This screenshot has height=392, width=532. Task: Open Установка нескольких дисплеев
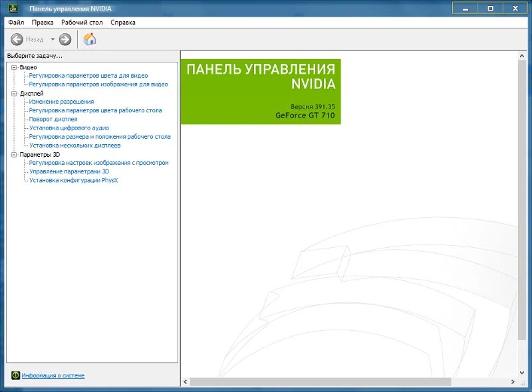75,146
